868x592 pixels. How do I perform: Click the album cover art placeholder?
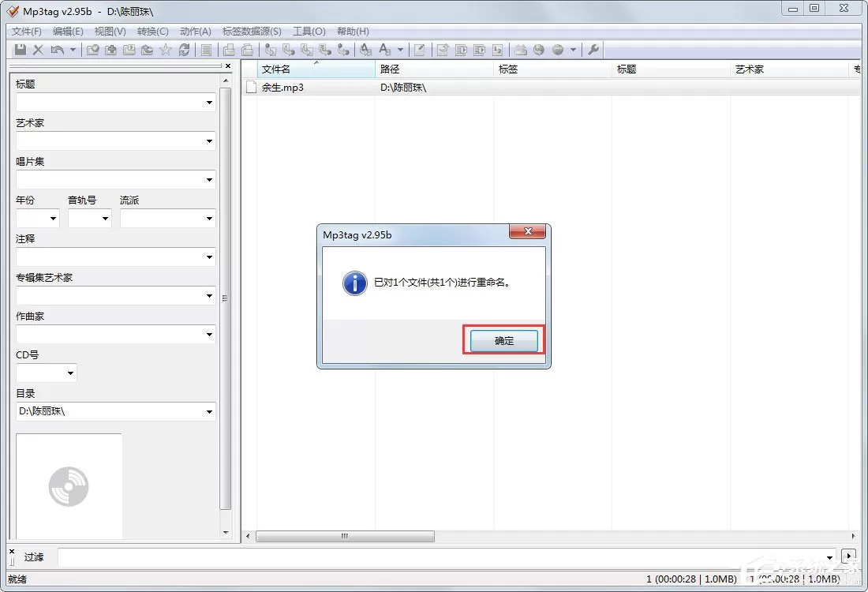(69, 486)
